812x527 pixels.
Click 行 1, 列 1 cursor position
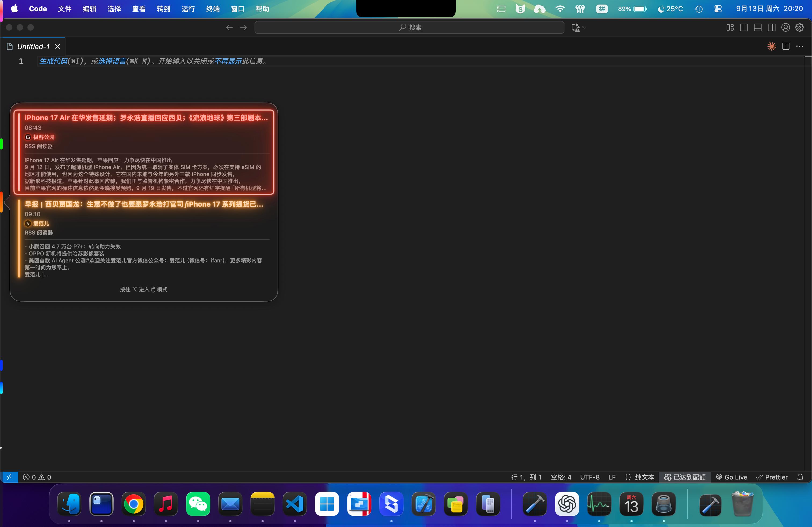(527, 477)
